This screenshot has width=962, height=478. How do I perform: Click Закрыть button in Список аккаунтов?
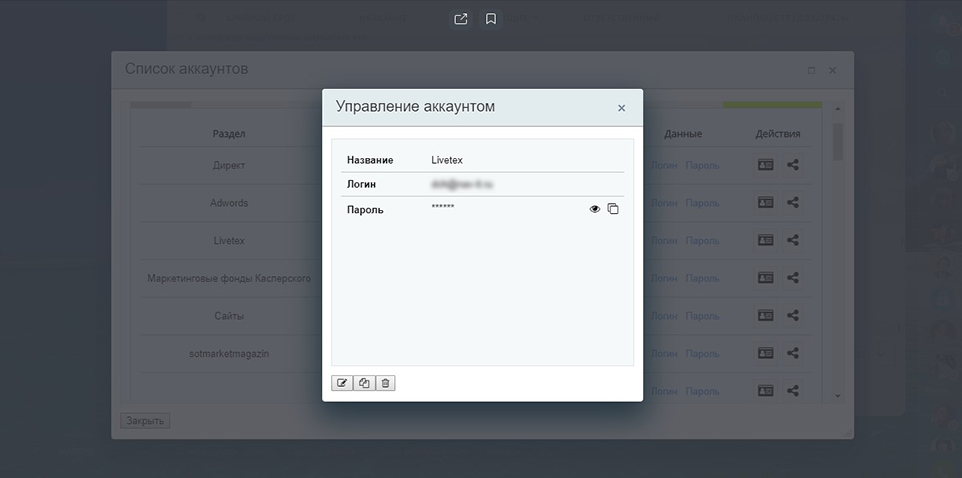click(x=145, y=421)
